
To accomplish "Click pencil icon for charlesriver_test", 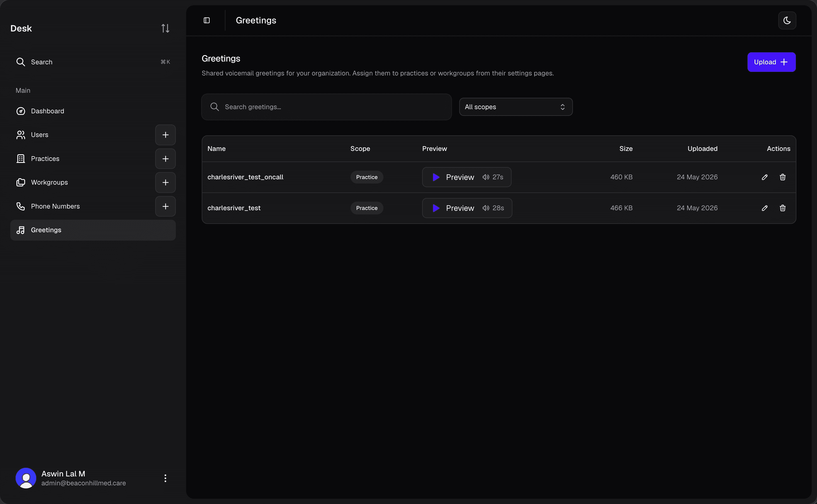I will pos(765,208).
